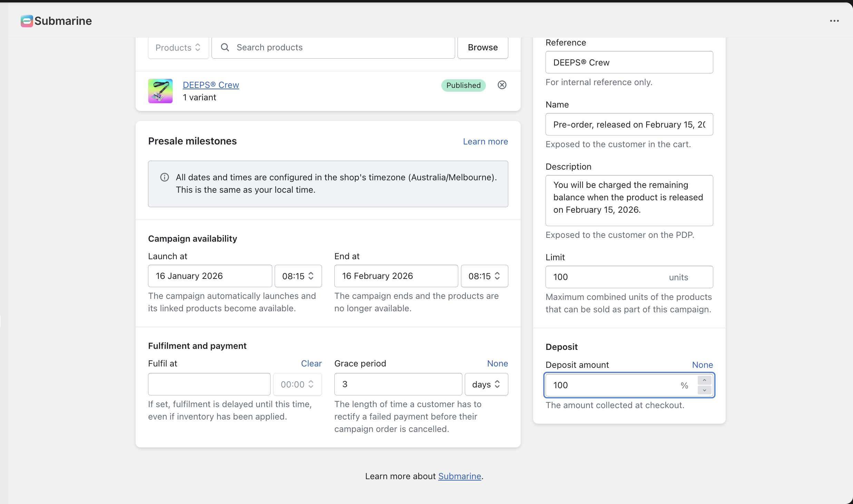Focus the Limit units input field
Screen dimensions: 853x504
pos(607,277)
